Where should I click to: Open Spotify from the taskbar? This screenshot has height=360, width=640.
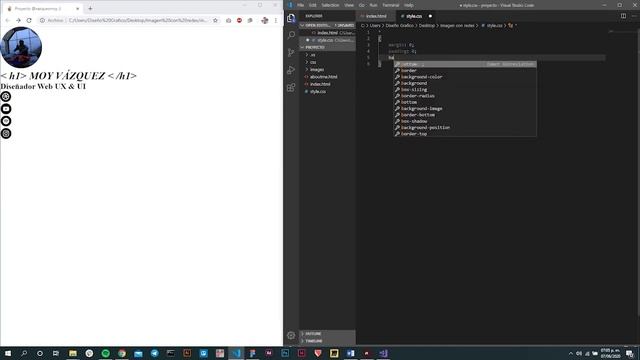(x=105, y=353)
